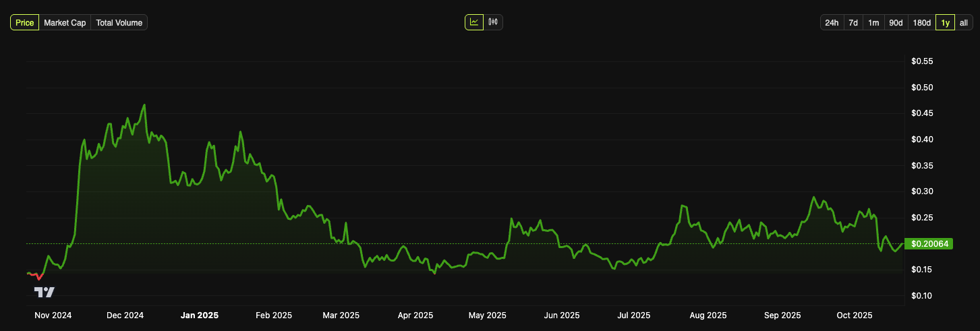Click the Nov 2024 x-axis label
Image resolution: width=980 pixels, height=331 pixels.
tap(53, 315)
